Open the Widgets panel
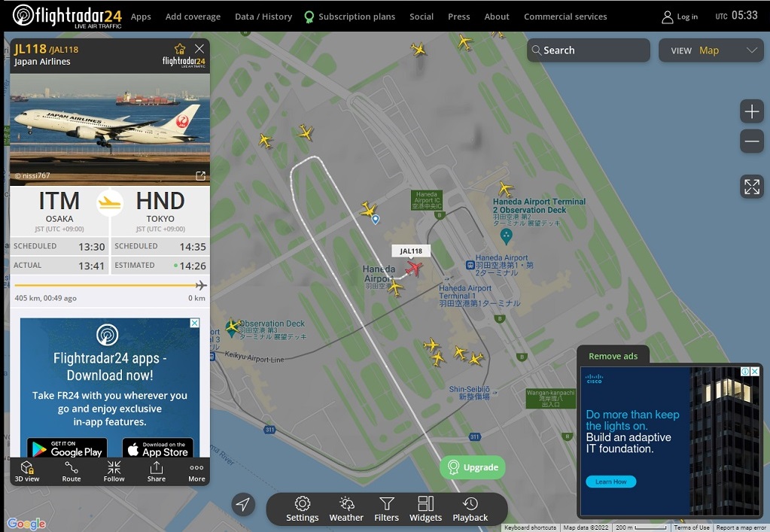This screenshot has width=770, height=532. (425, 509)
